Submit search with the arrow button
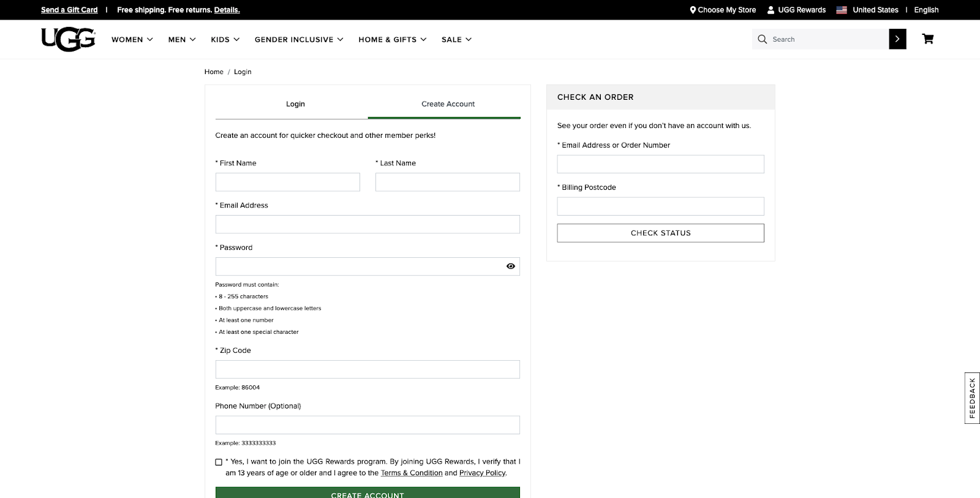 [897, 39]
